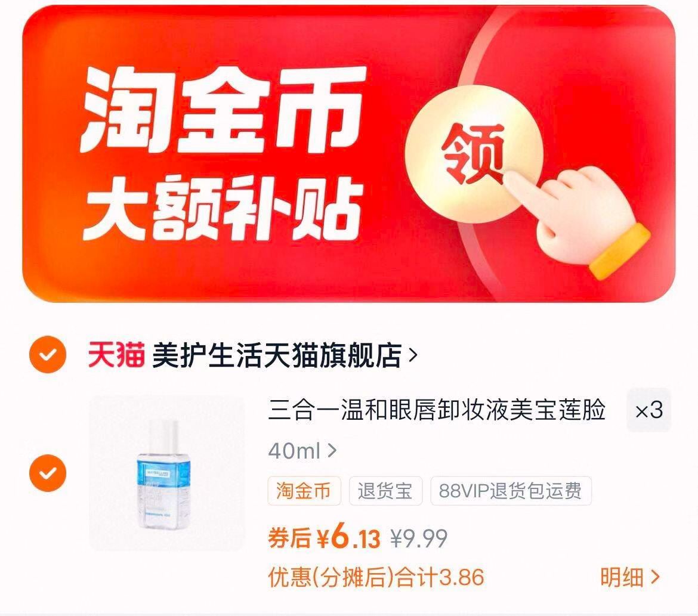Viewport: 698px width, 616px height.
Task: Uncheck the makeup remover item checkbox
Action: point(48,473)
